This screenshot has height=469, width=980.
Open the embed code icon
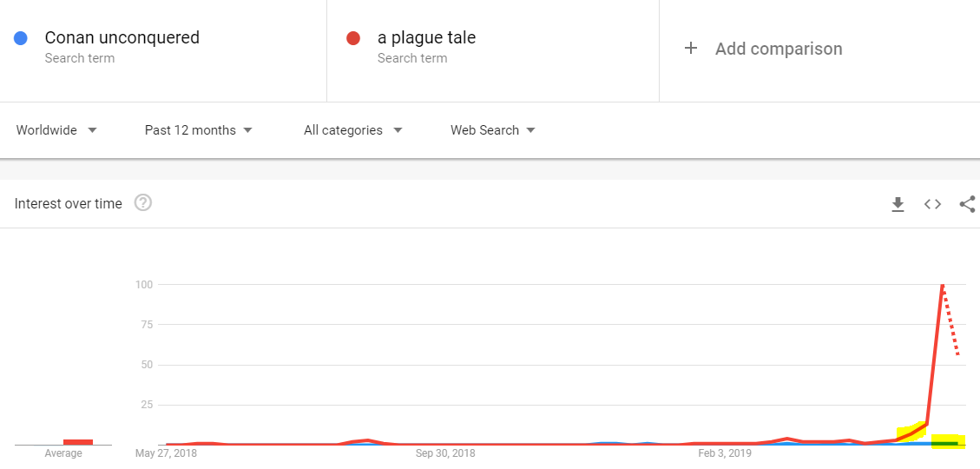[x=932, y=204]
